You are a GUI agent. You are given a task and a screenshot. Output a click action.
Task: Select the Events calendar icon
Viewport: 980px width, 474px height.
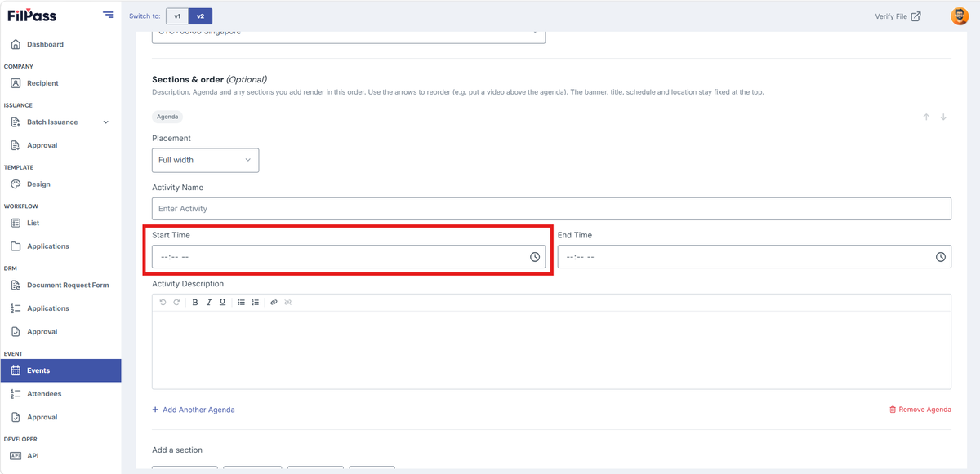(16, 370)
